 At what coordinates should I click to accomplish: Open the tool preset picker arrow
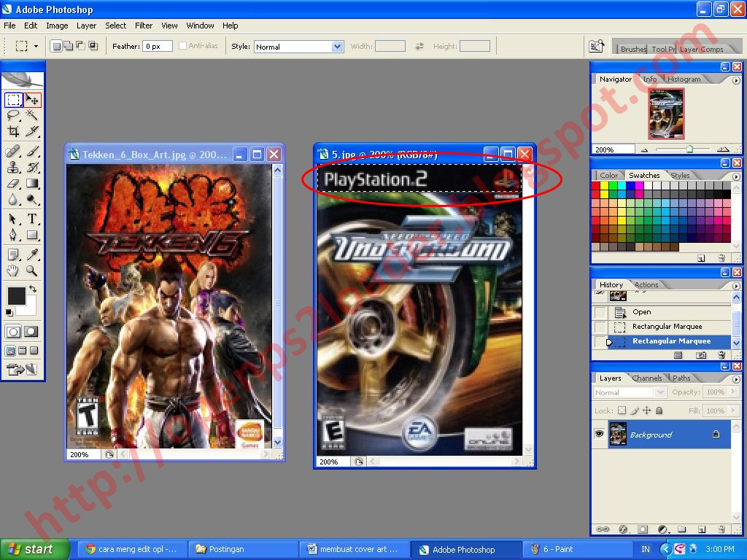36,46
